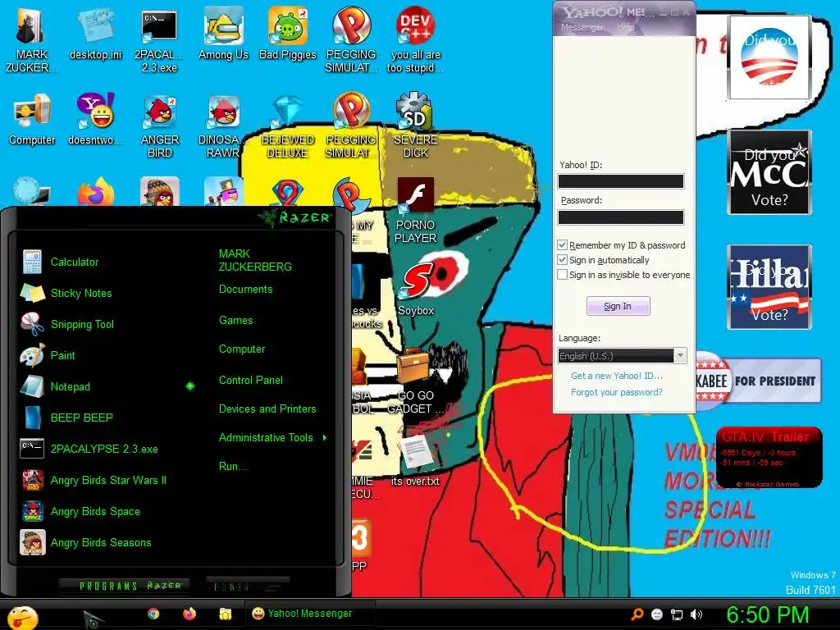The height and width of the screenshot is (630, 840).
Task: Click the Yahoo! Messenger taskbar button
Action: (x=309, y=614)
